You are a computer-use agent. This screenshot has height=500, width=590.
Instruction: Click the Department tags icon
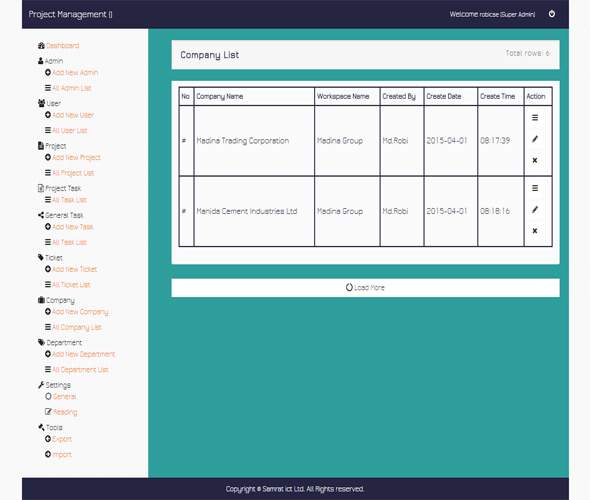point(41,342)
